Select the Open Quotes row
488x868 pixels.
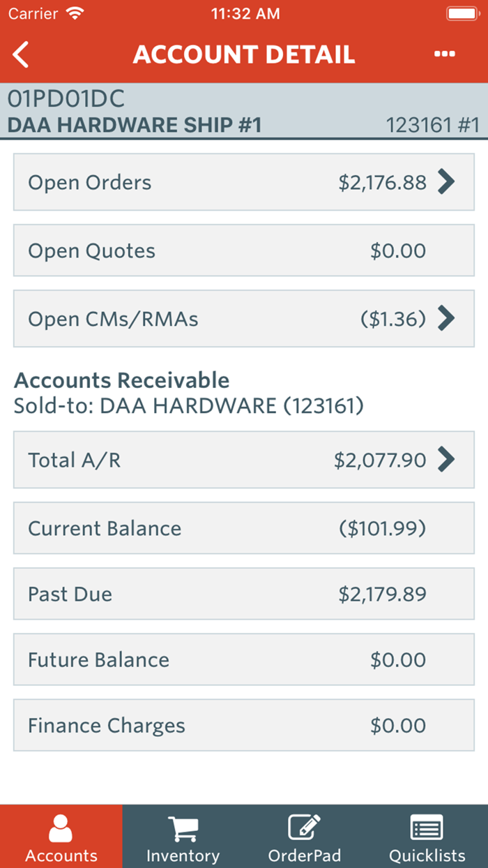(244, 250)
